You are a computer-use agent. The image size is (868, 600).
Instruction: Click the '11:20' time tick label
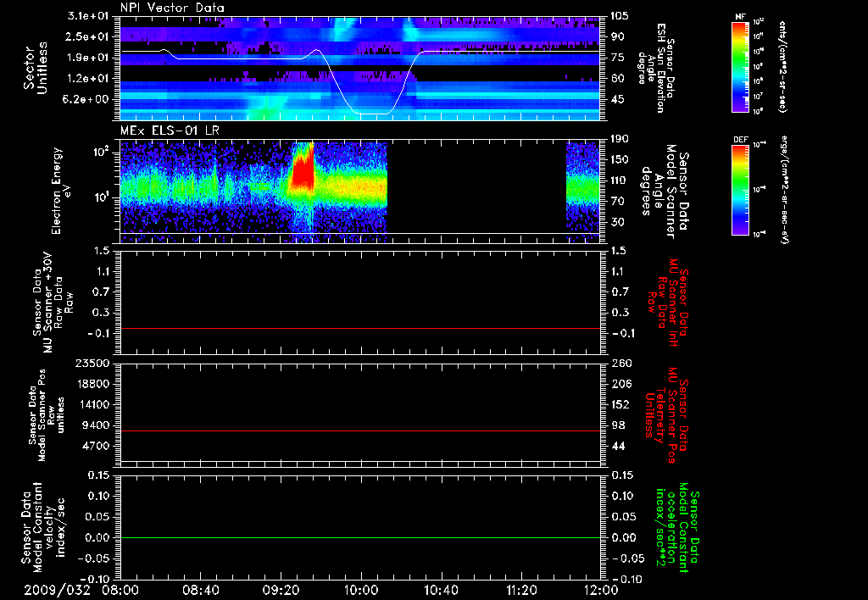(521, 590)
